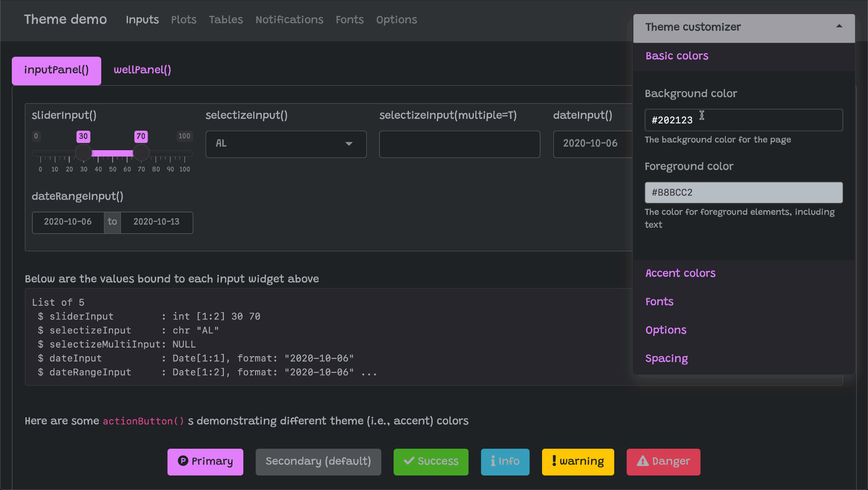868x490 pixels.
Task: Select the wellPanel() tab
Action: (x=142, y=70)
